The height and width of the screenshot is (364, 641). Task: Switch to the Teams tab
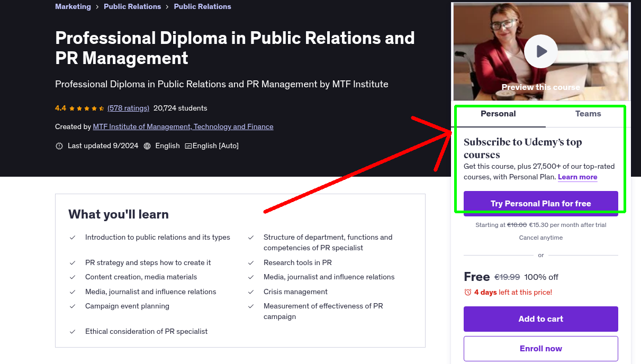click(x=588, y=114)
